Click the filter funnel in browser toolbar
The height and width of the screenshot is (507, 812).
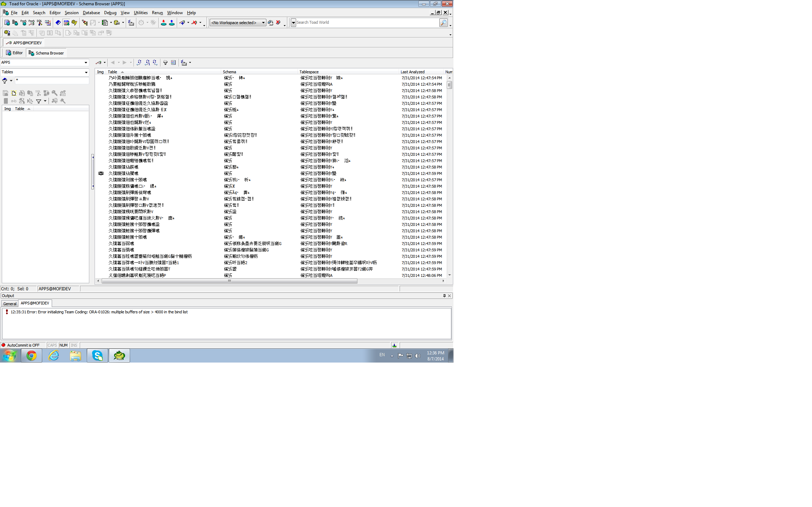165,63
